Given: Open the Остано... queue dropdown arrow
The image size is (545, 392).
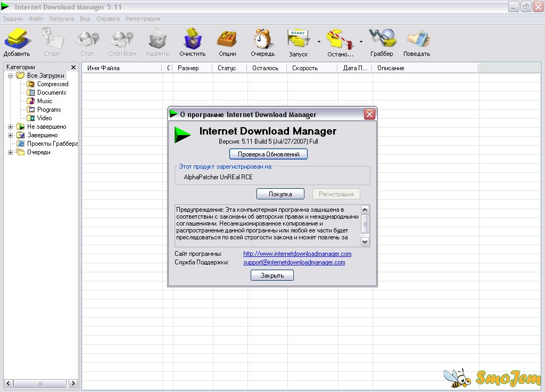Looking at the screenshot, I should 361,41.
